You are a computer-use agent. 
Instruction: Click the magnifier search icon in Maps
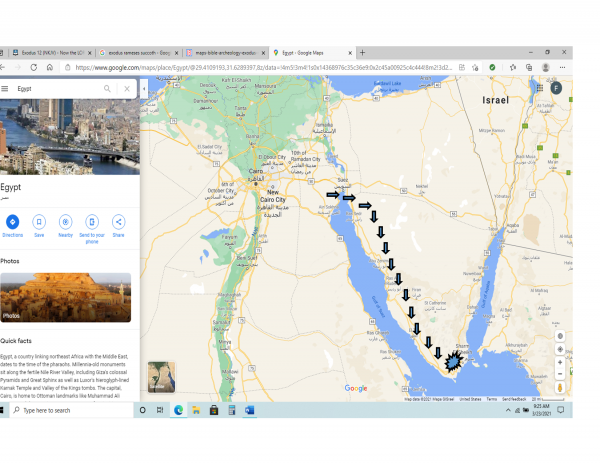pos(107,89)
